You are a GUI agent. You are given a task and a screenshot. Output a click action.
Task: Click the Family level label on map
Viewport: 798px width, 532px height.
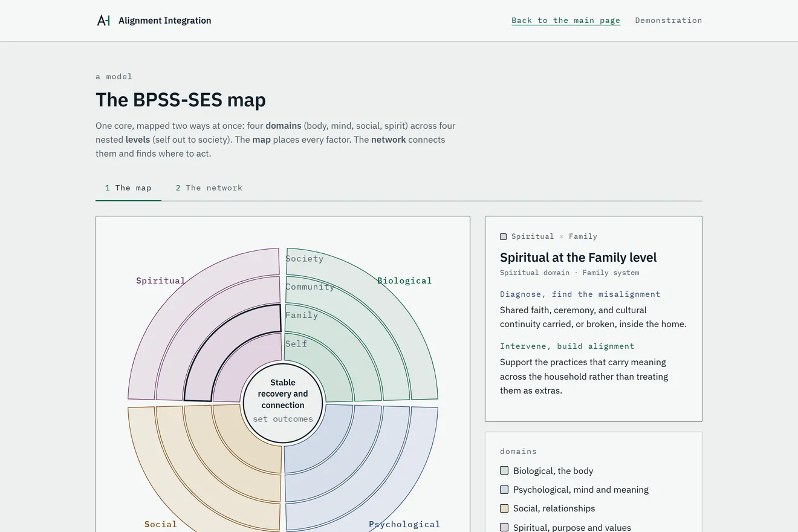(x=301, y=315)
